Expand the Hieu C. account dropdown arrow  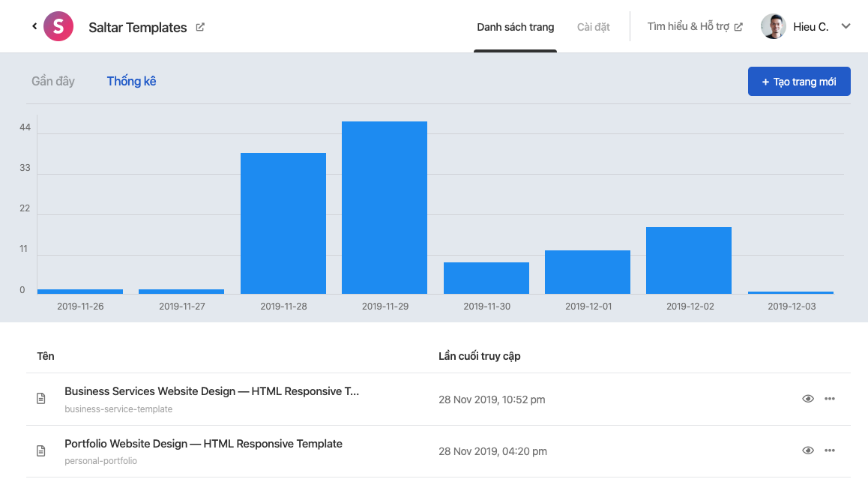click(x=846, y=26)
